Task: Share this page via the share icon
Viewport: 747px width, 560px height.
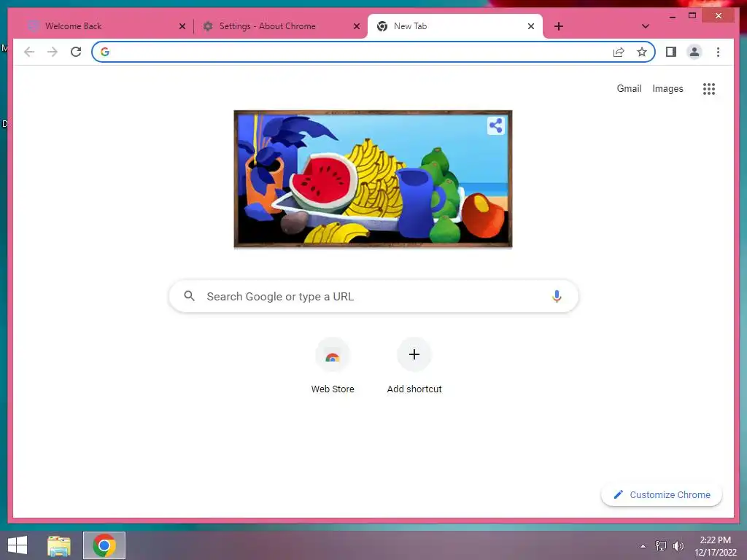Action: click(x=619, y=52)
